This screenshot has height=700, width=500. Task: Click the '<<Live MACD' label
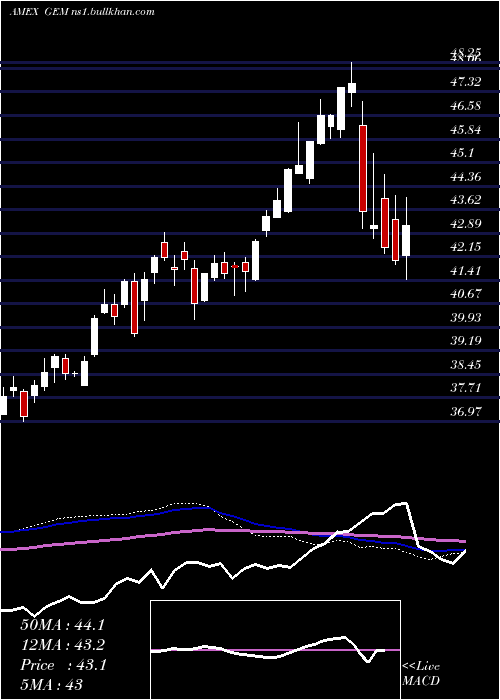pos(421,674)
